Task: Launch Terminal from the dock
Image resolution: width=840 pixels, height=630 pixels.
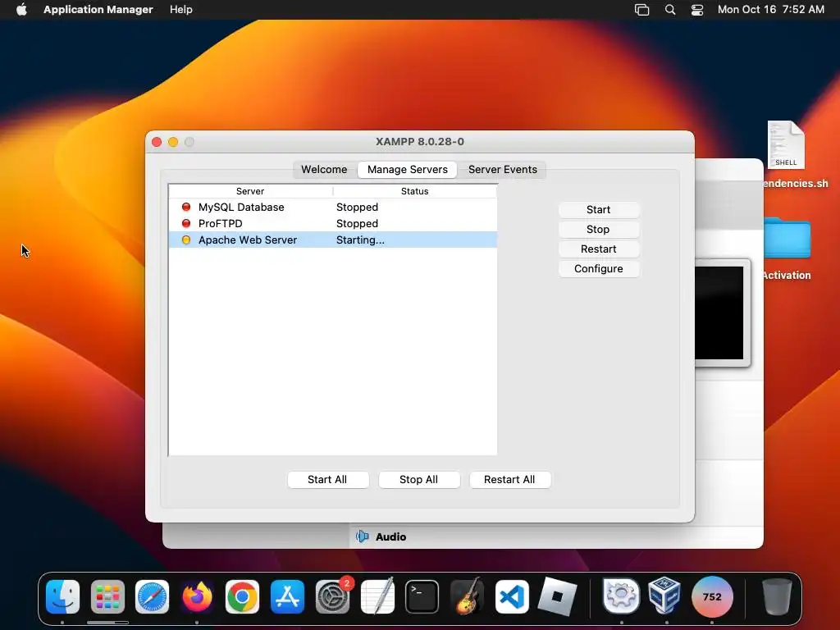Action: click(x=422, y=596)
